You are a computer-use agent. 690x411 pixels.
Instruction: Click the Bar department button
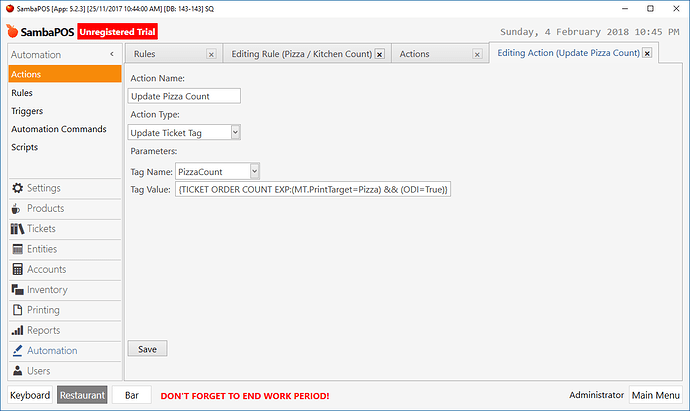click(x=132, y=395)
